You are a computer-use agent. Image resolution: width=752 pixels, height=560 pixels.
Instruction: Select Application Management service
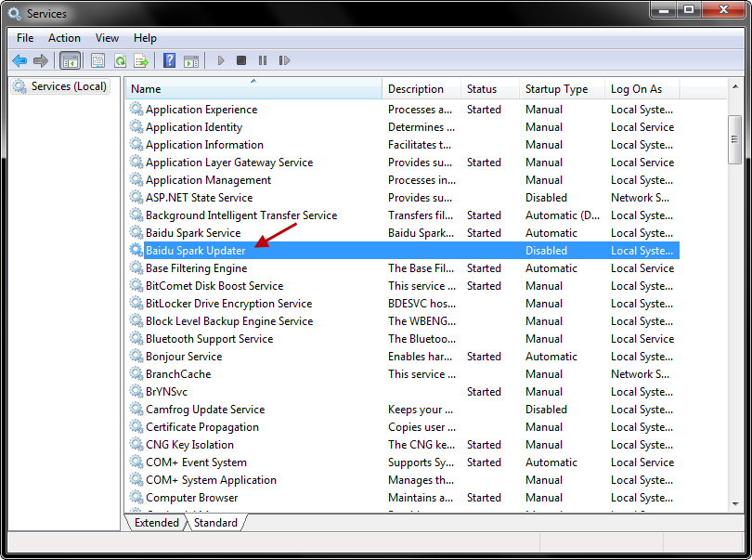(x=208, y=180)
